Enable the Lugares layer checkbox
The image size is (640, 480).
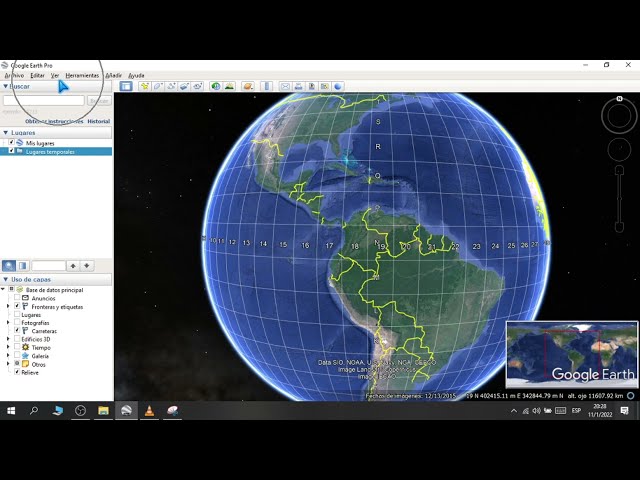pos(17,314)
